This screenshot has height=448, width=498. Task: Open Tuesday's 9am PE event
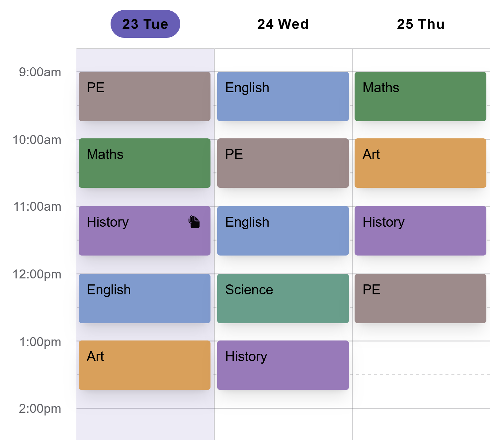click(144, 96)
